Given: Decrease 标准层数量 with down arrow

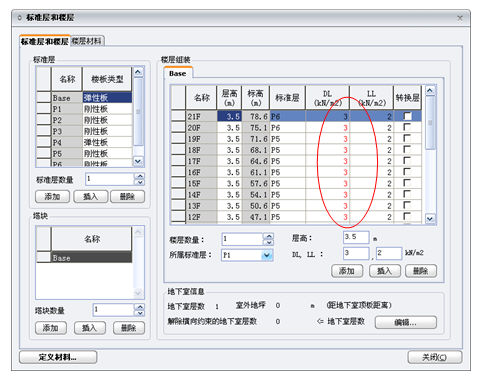Looking at the screenshot, I should 140,182.
